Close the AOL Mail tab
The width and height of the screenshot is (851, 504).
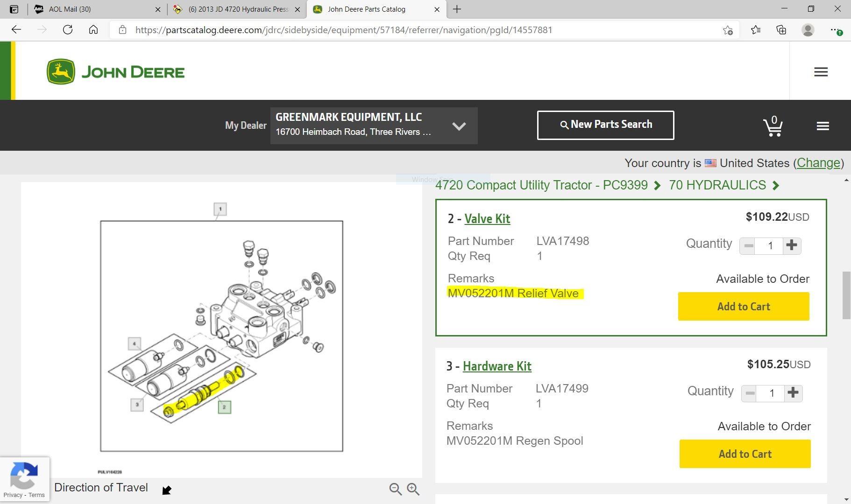(x=158, y=9)
